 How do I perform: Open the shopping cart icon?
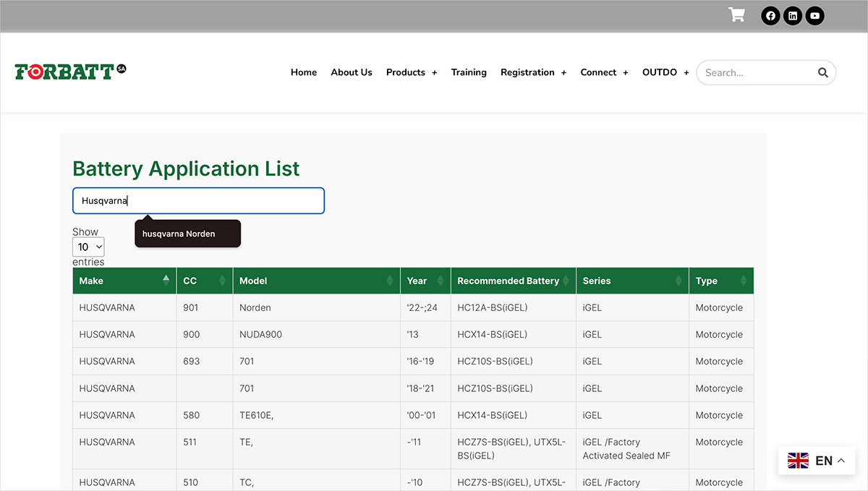736,15
